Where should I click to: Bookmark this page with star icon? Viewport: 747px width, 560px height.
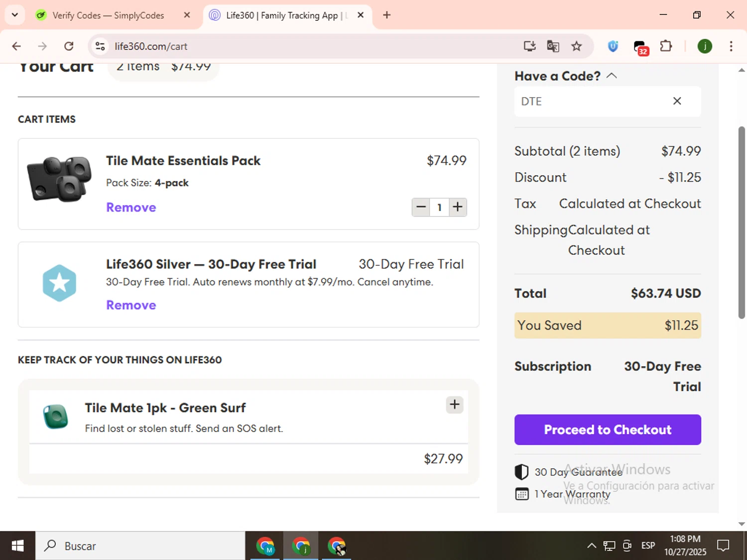(x=576, y=46)
